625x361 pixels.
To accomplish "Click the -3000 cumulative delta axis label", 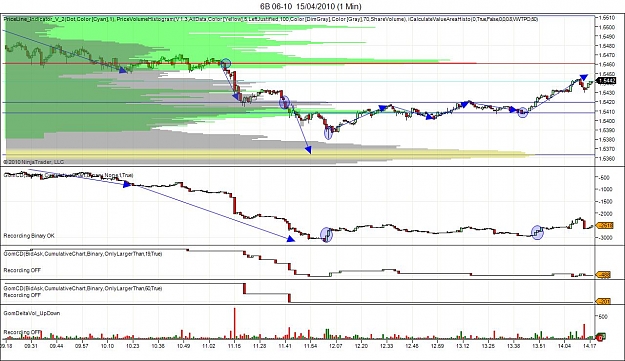I will pyautogui.click(x=605, y=238).
